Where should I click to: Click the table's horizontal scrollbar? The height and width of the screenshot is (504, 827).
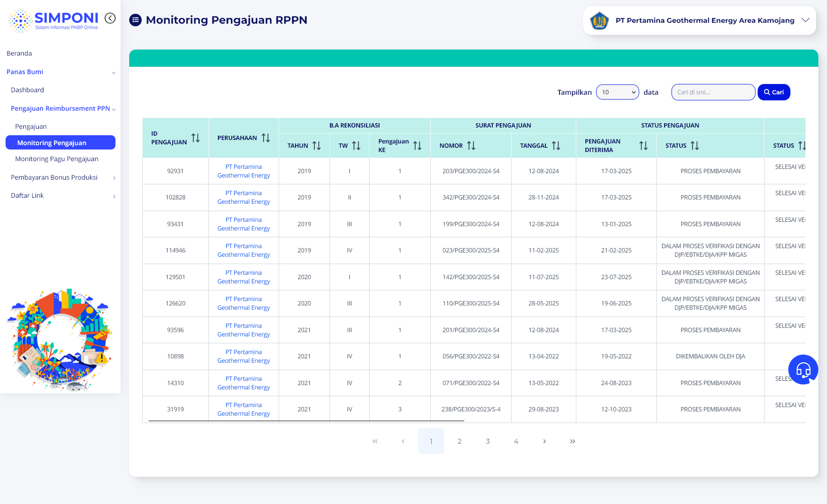click(306, 420)
